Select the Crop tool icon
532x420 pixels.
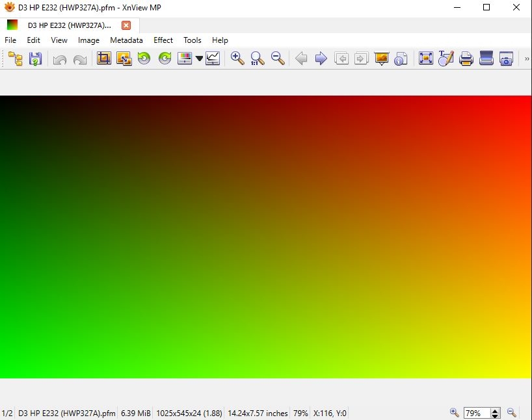click(103, 59)
